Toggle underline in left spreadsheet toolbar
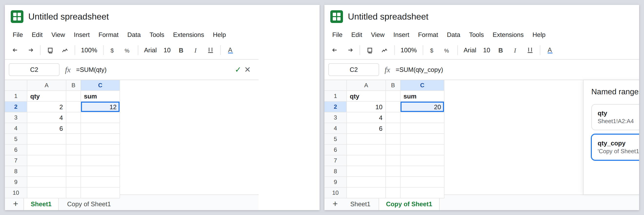The height and width of the screenshot is (215, 644). [x=210, y=50]
